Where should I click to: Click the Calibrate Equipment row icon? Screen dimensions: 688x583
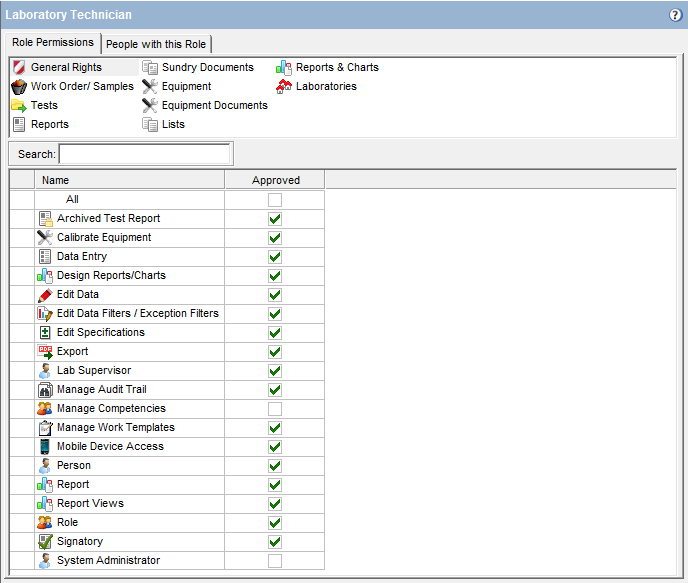coord(45,238)
